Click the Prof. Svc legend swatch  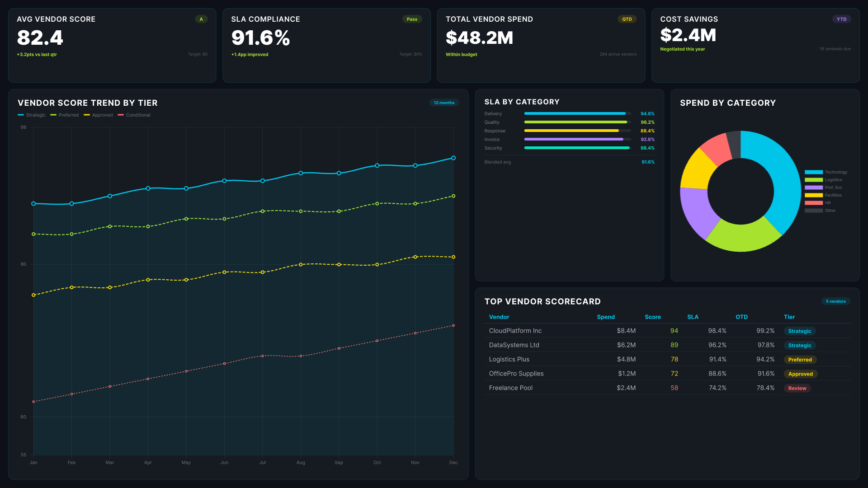[x=813, y=188]
